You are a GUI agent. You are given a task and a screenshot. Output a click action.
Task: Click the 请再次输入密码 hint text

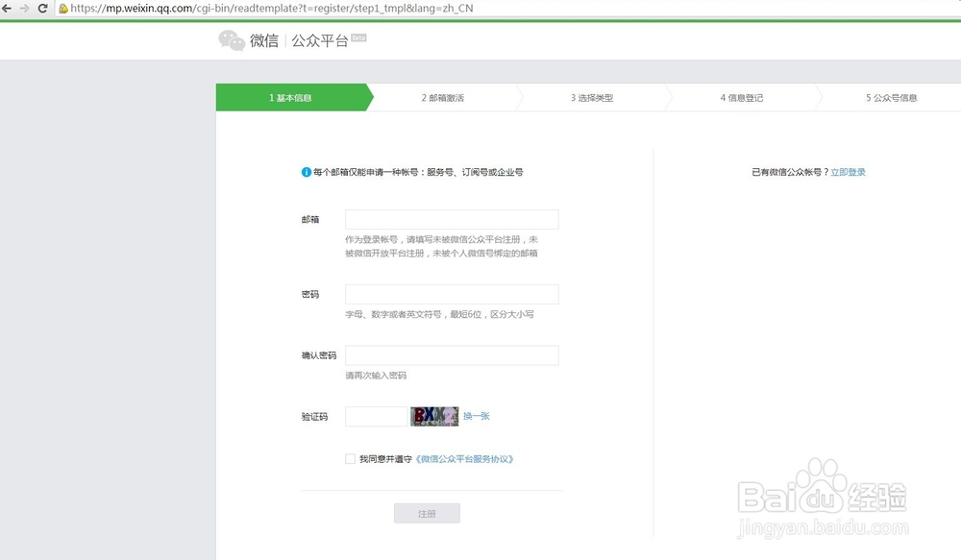tap(376, 376)
